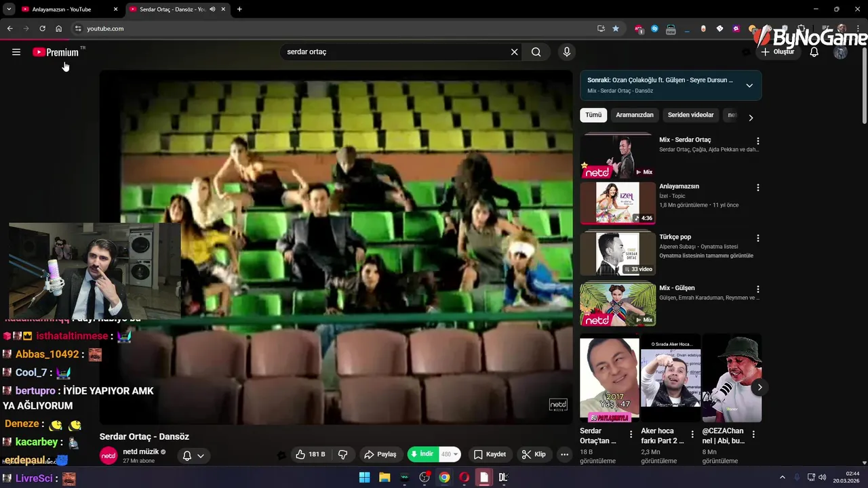Open Mix - Gülşen title
This screenshot has width=868, height=488.
tap(677, 288)
